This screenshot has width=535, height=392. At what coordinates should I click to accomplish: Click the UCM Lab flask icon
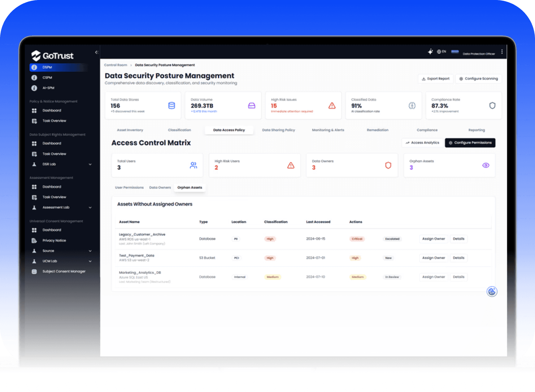pyautogui.click(x=34, y=261)
